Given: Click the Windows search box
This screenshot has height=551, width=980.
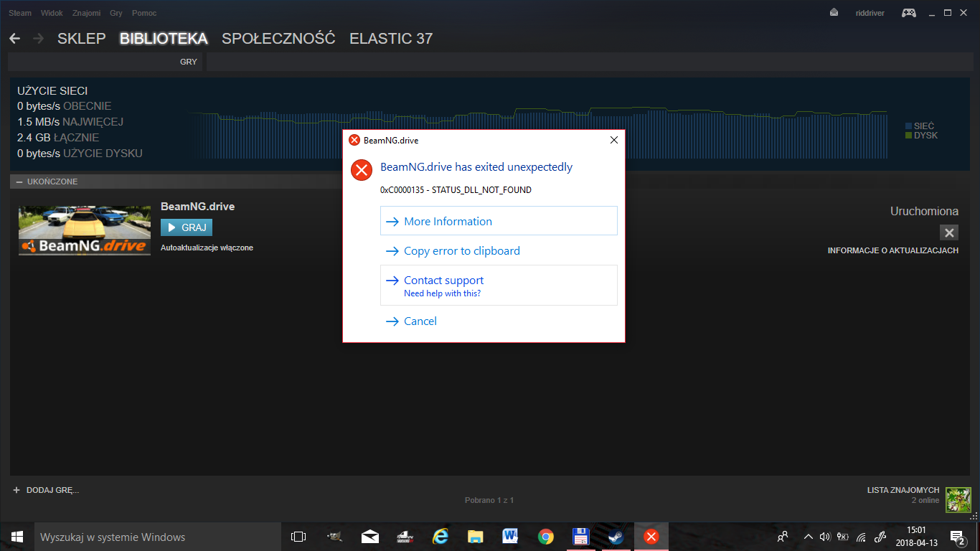Looking at the screenshot, I should (158, 537).
